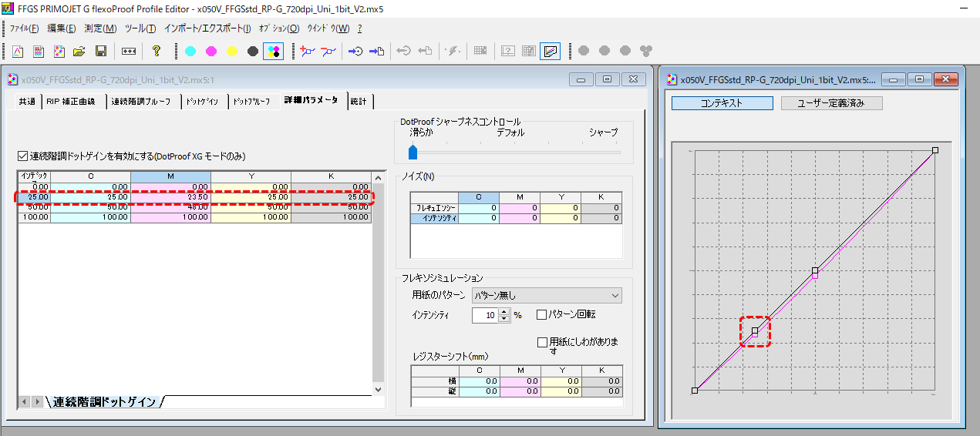Viewport: 980px width, 436px height.
Task: Select the cyan channel circle
Action: click(190, 51)
